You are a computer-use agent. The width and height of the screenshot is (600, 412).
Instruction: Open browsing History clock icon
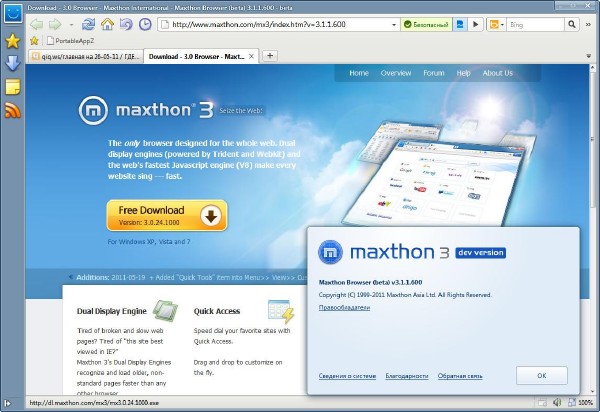[145, 23]
